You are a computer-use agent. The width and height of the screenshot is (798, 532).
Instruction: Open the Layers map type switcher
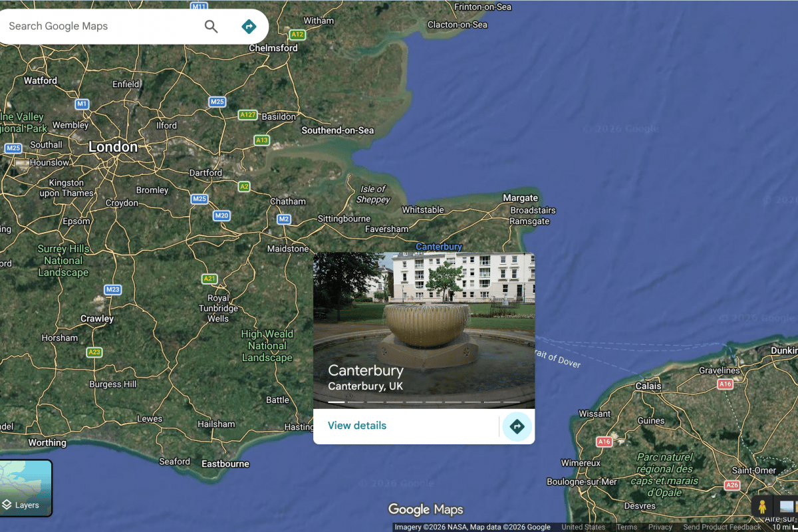(x=27, y=489)
